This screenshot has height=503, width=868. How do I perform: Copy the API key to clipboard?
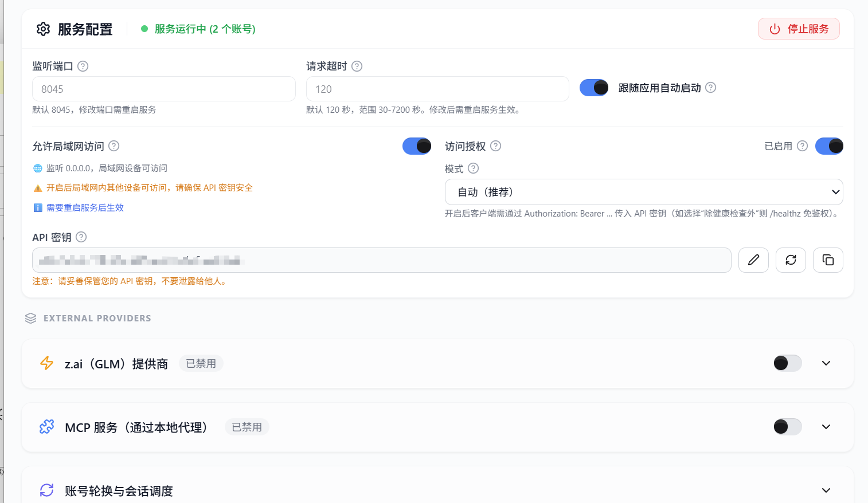pyautogui.click(x=828, y=260)
